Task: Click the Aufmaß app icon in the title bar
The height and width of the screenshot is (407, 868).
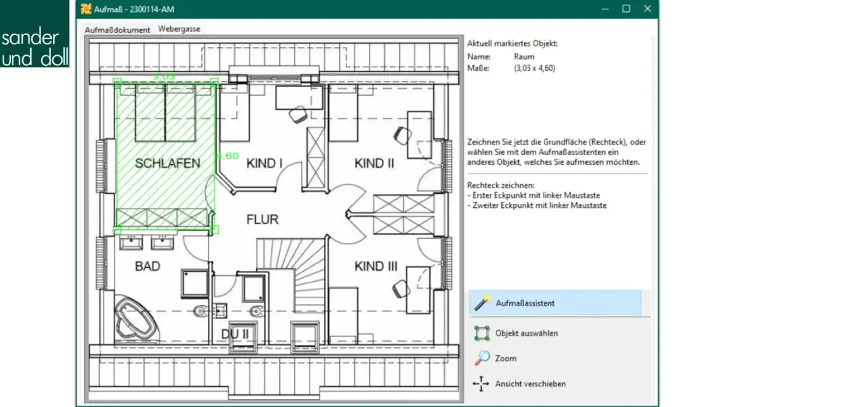Action: 85,9
